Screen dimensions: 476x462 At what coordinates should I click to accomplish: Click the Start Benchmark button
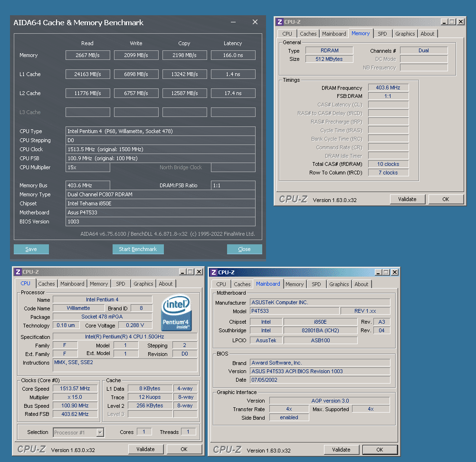tap(138, 249)
